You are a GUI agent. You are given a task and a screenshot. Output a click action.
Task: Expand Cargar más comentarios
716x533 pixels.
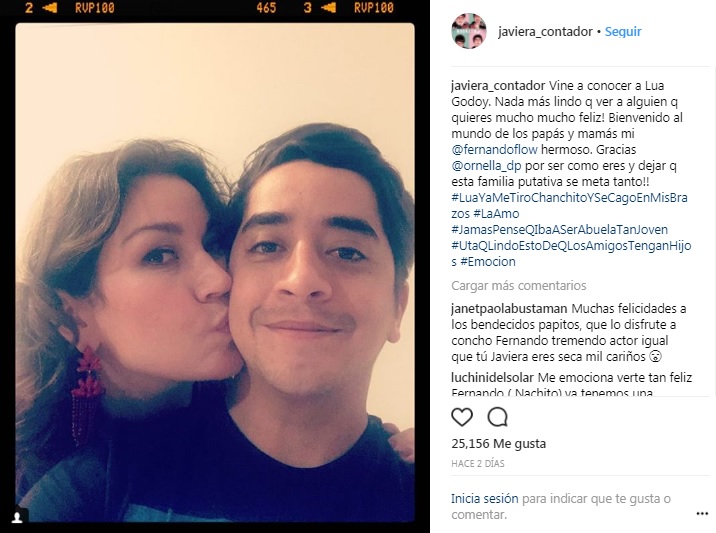click(x=518, y=285)
